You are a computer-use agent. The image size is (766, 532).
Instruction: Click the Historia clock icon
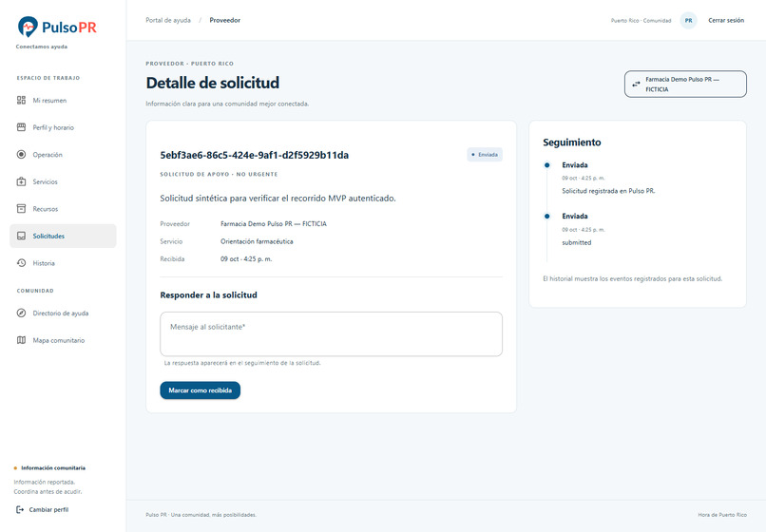point(21,263)
